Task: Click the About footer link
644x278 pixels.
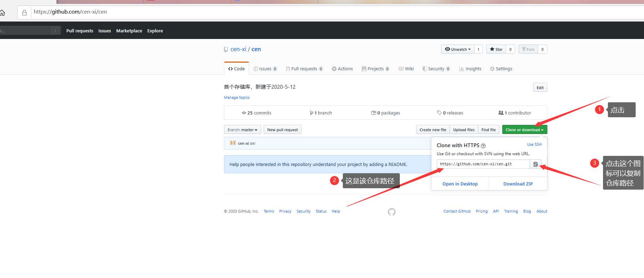Action: (542, 211)
